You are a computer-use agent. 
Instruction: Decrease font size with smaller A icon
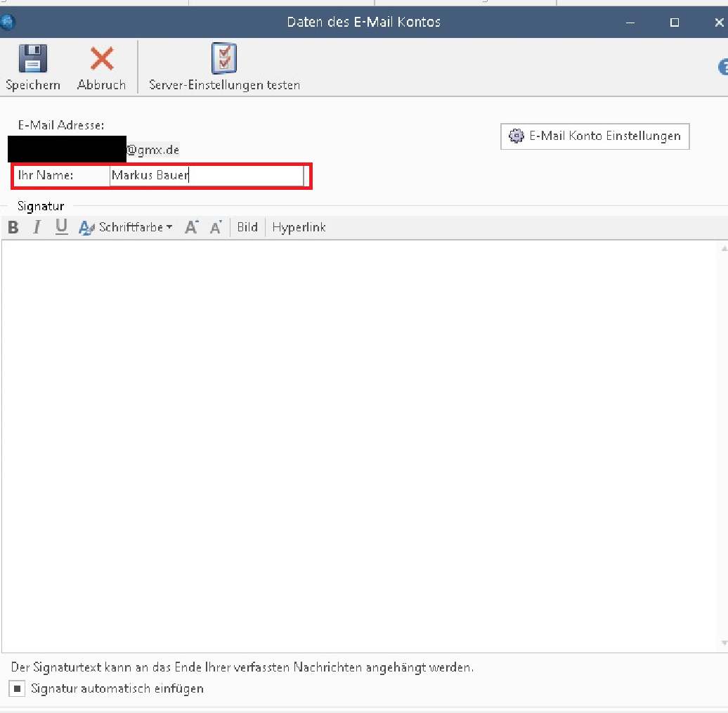point(216,227)
